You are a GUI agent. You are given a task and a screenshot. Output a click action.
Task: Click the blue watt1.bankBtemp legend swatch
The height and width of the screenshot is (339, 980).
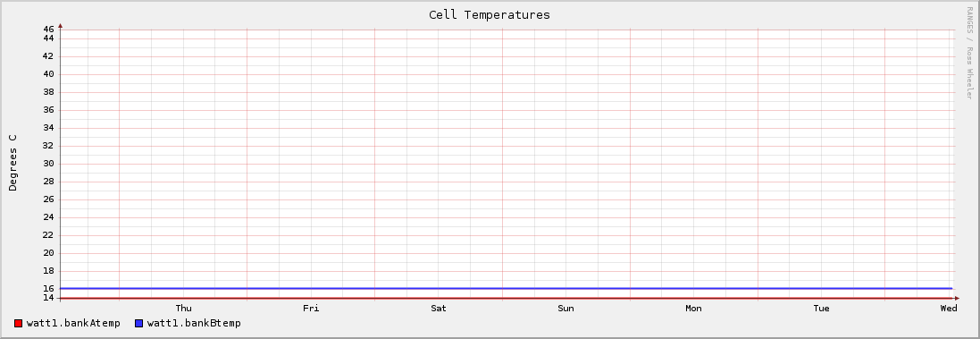[x=138, y=324]
